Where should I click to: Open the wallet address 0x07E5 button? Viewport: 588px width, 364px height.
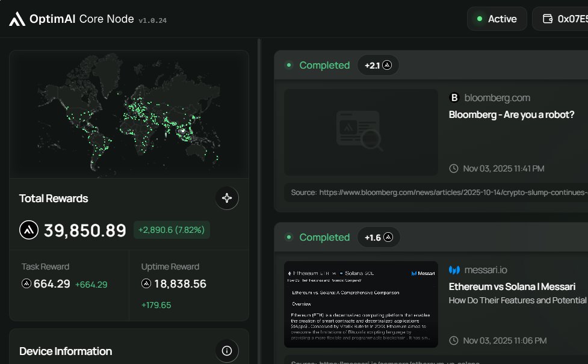click(x=560, y=19)
